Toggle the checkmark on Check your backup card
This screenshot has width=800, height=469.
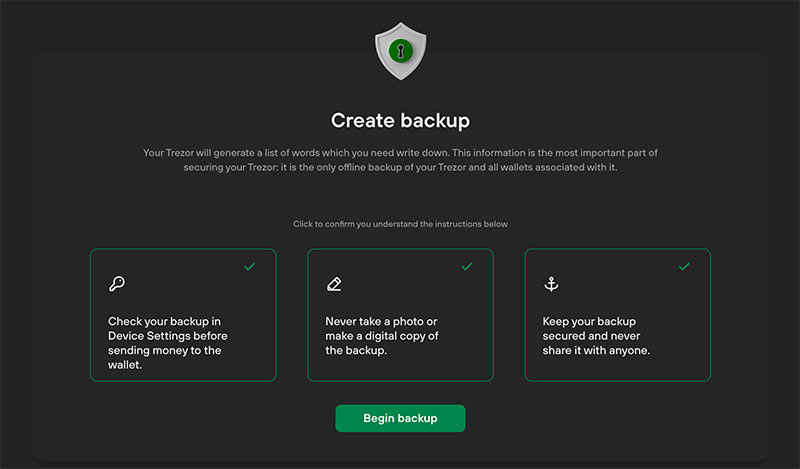tap(249, 266)
